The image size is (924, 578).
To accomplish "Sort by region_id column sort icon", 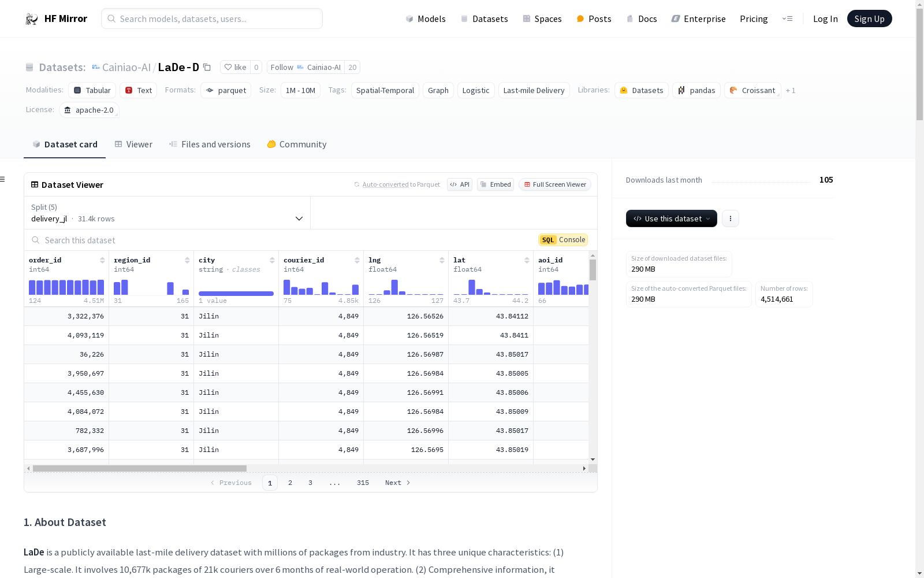I will (x=187, y=260).
